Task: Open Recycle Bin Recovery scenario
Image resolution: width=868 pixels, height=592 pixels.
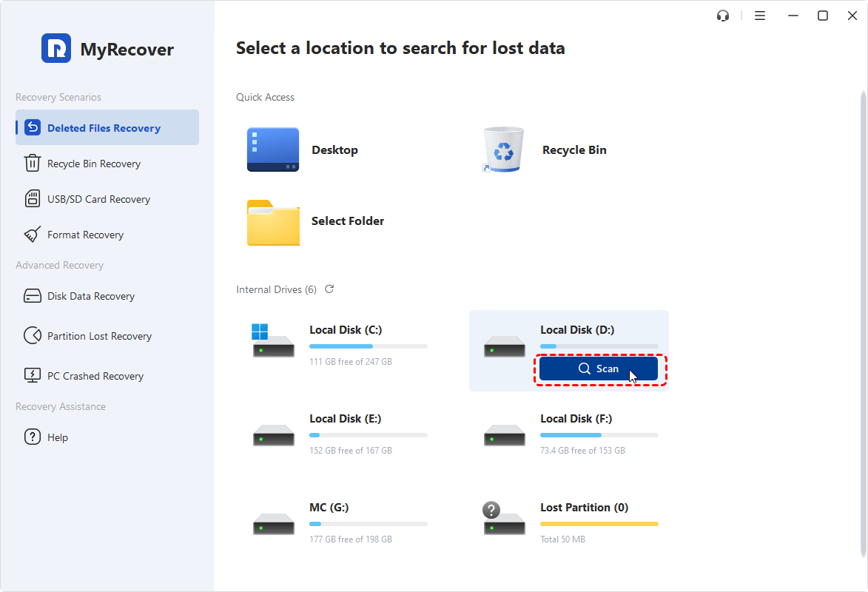Action: coord(107,164)
